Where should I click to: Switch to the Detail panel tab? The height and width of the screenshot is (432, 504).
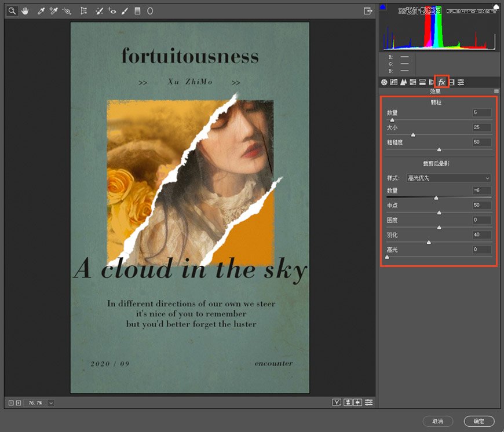(403, 82)
